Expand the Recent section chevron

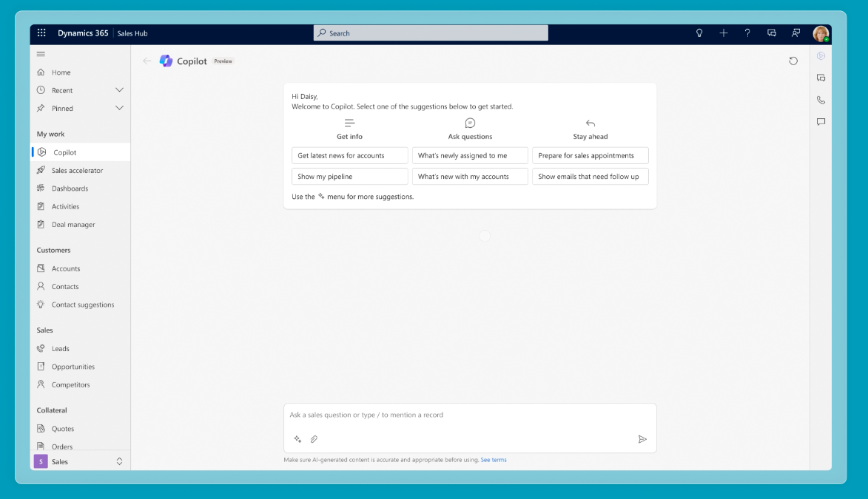point(119,90)
